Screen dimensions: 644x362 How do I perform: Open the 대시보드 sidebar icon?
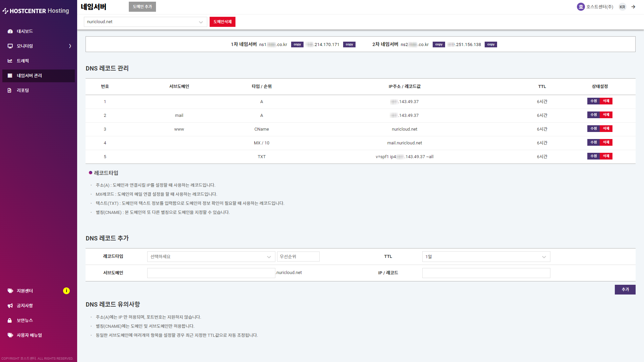click(x=9, y=31)
